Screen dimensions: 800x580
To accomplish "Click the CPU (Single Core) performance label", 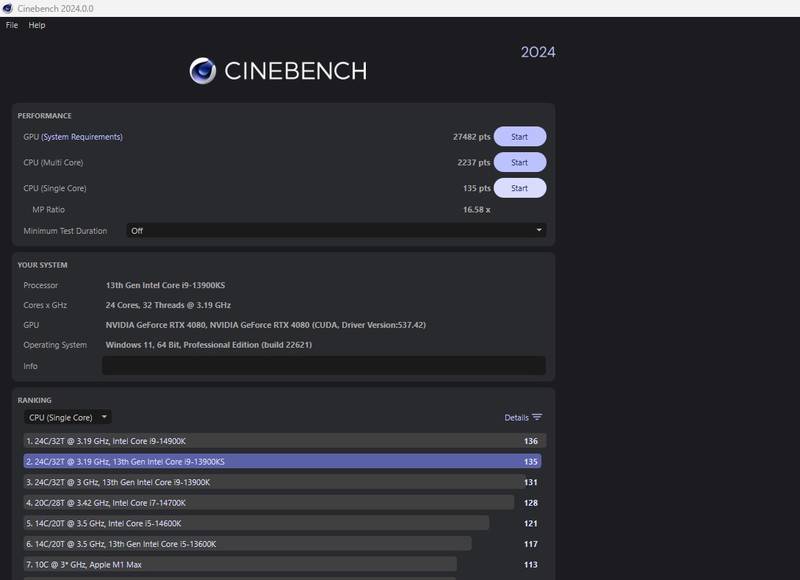I will (x=55, y=188).
